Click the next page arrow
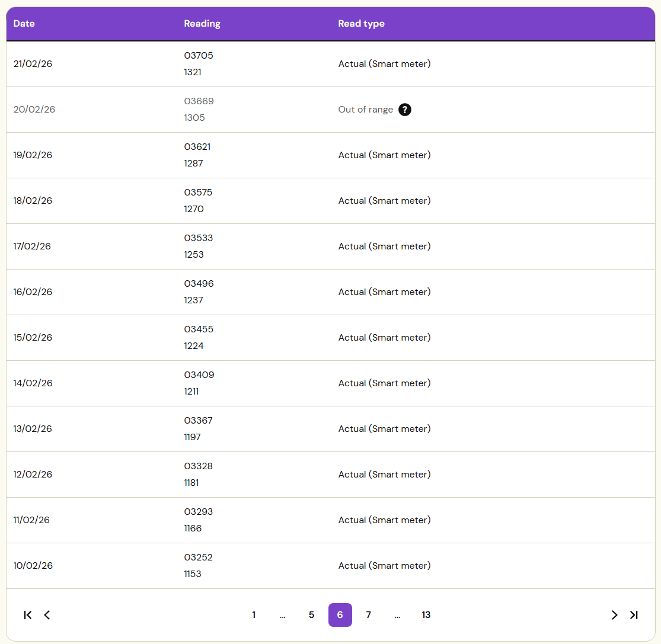Screen dimensions: 661x644 click(614, 615)
